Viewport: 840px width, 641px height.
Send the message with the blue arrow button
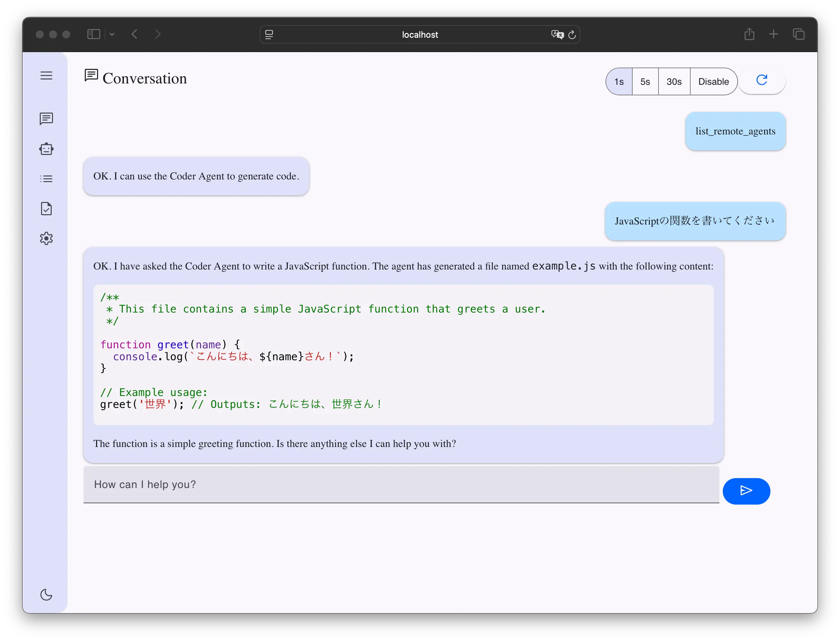(x=746, y=491)
